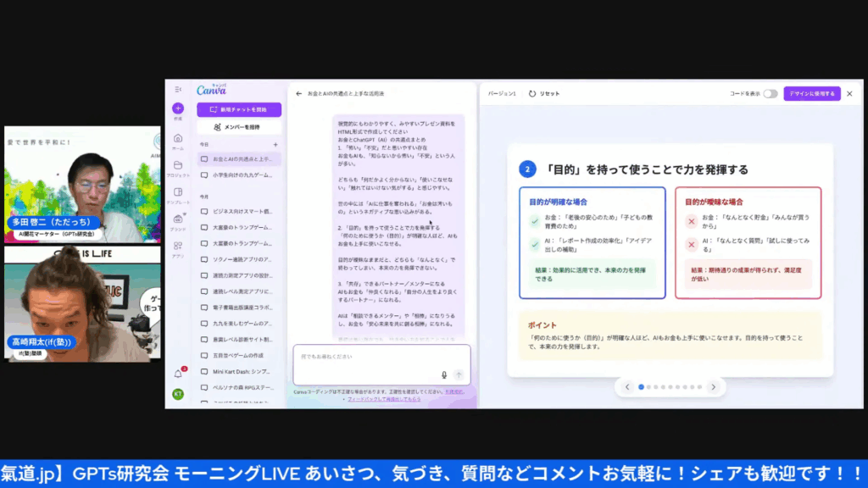Screen dimensions: 868x488
Task: Add new item with plus beside 今日
Action: point(275,144)
